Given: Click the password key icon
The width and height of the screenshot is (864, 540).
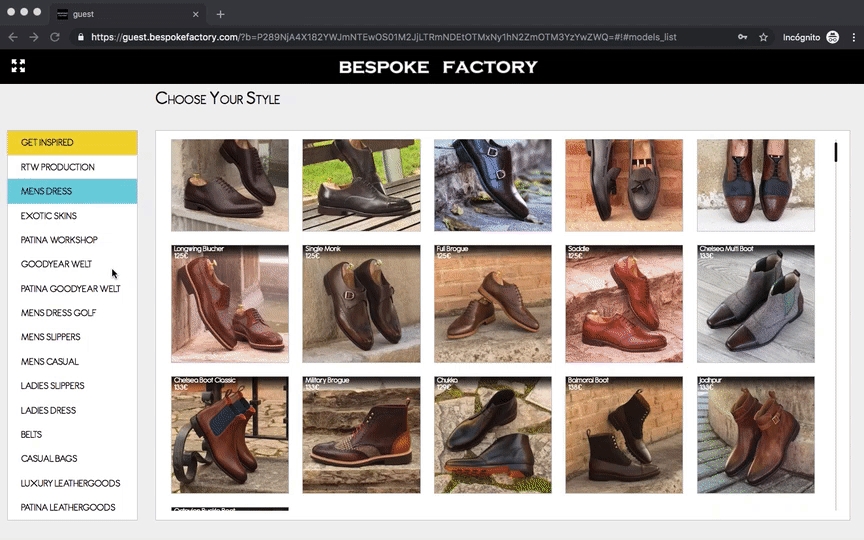Looking at the screenshot, I should pos(742,37).
